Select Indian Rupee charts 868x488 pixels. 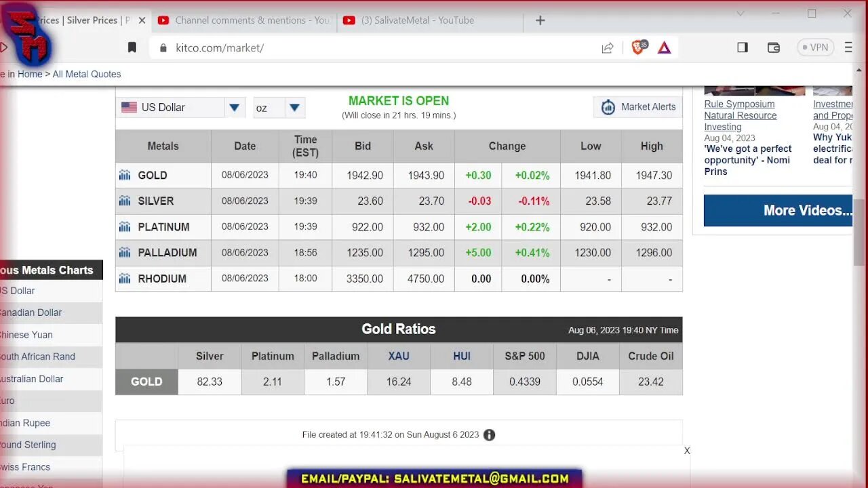point(25,423)
